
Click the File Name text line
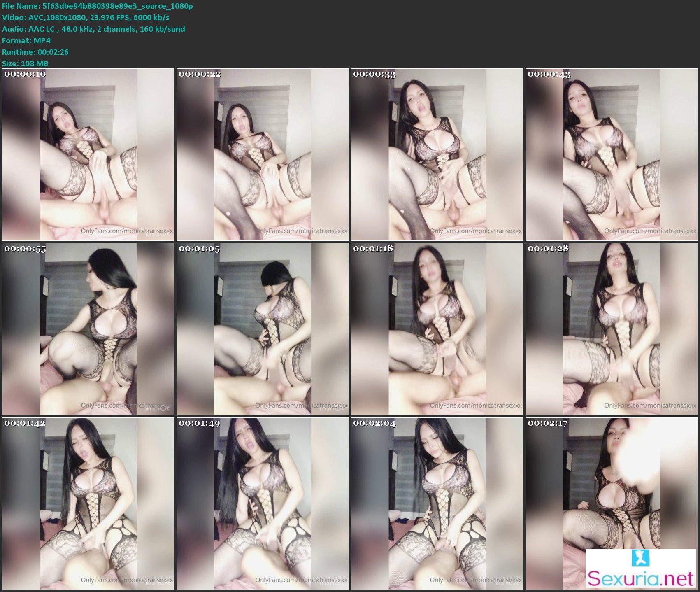[98, 6]
